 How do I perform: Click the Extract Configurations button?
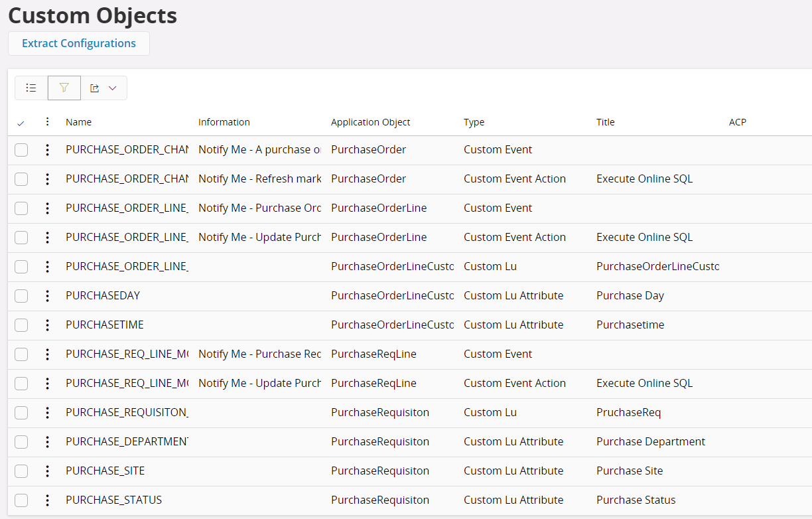pyautogui.click(x=79, y=44)
